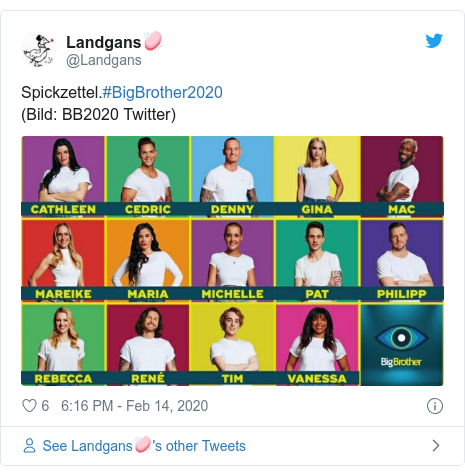Open the @Landgans handle link
The width and height of the screenshot is (465, 475).
(104, 61)
